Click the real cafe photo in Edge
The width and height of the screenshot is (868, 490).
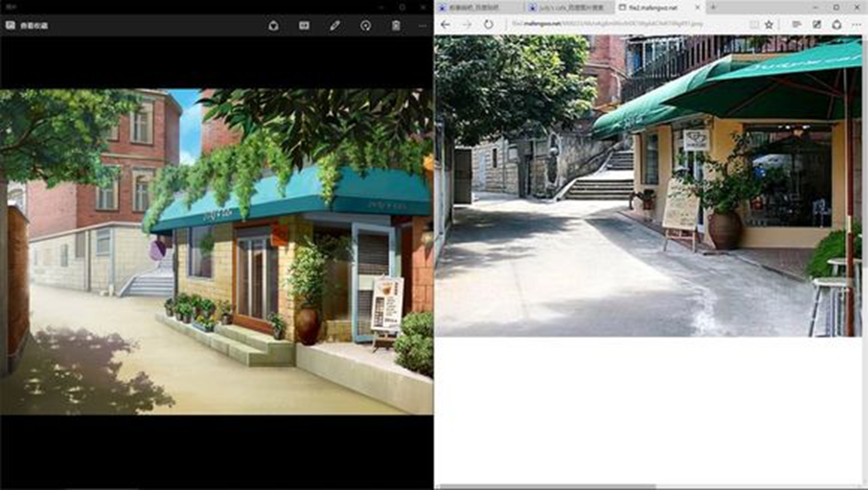coord(649,186)
